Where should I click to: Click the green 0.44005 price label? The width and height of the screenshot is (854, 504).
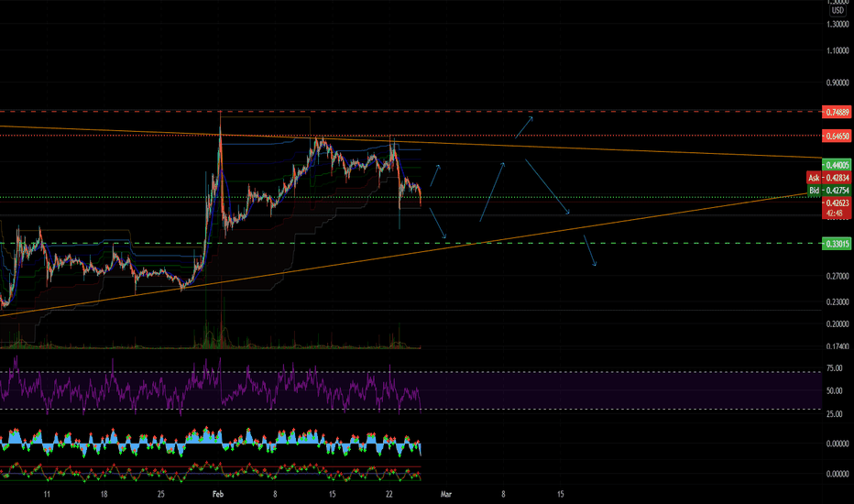pos(837,165)
